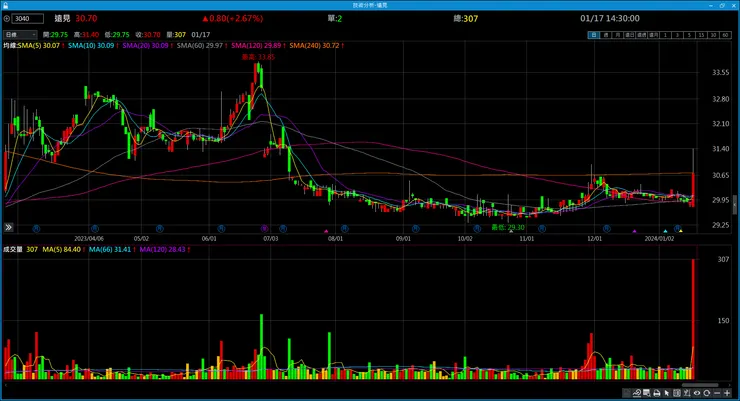The width and height of the screenshot is (740, 401).
Task: Select the 1-minute period tab
Action: (x=665, y=35)
